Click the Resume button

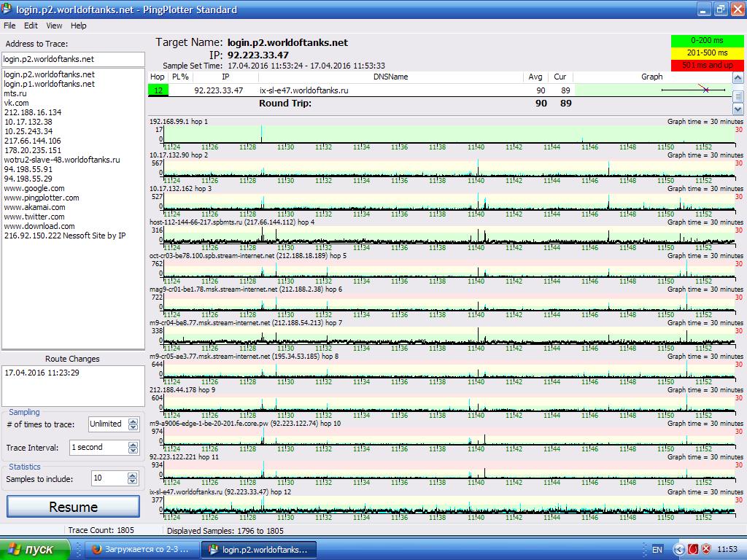[73, 507]
